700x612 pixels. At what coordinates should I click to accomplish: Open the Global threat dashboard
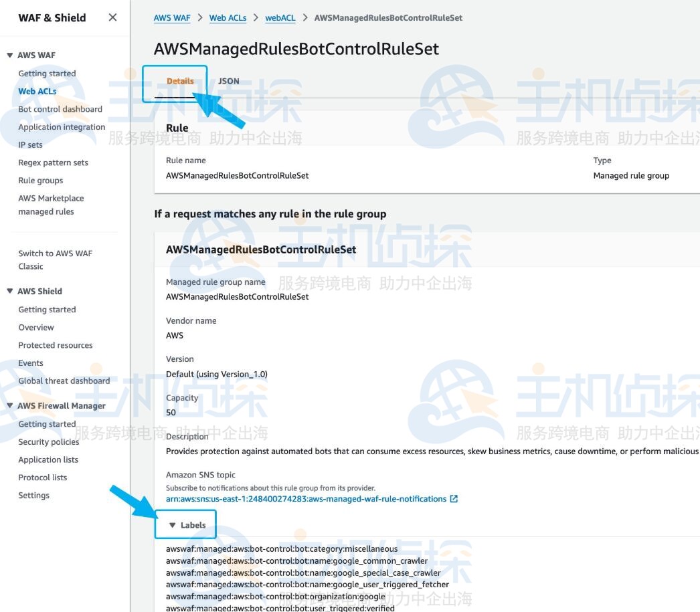64,381
